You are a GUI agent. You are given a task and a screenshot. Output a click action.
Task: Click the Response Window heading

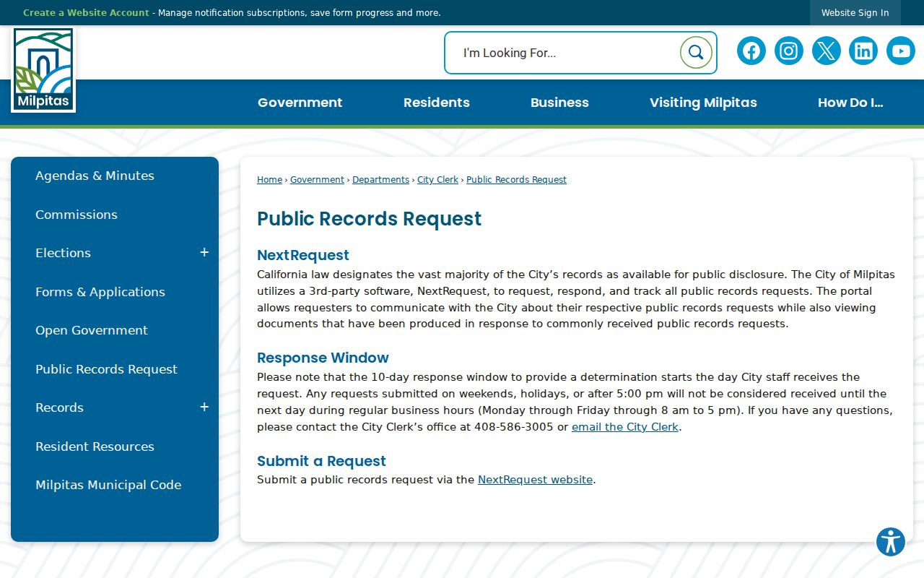[323, 358]
